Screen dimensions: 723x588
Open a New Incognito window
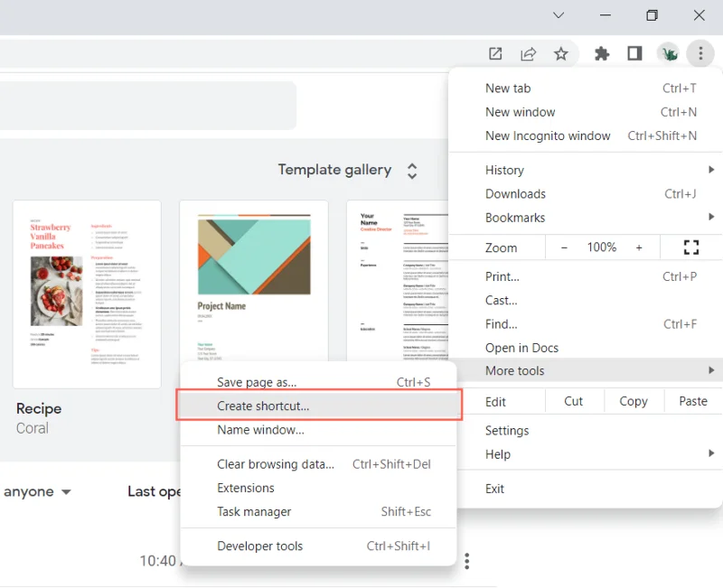[x=586, y=136]
